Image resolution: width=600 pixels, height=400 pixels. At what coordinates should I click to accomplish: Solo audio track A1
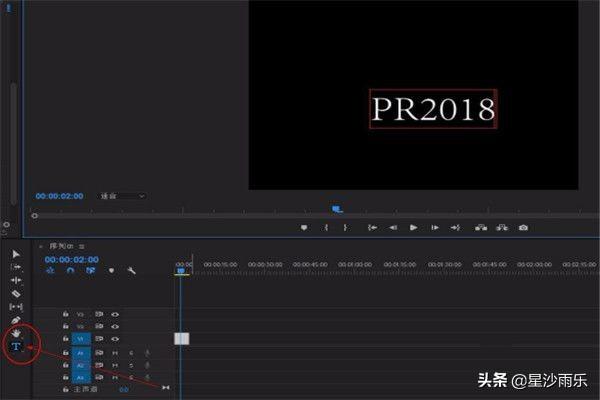pyautogui.click(x=131, y=353)
